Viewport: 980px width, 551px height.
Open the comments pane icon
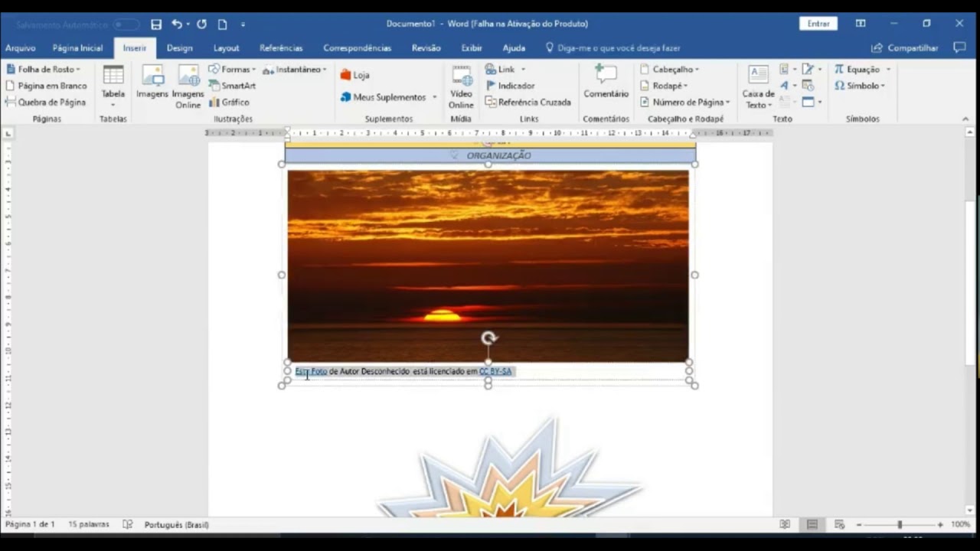(x=959, y=47)
